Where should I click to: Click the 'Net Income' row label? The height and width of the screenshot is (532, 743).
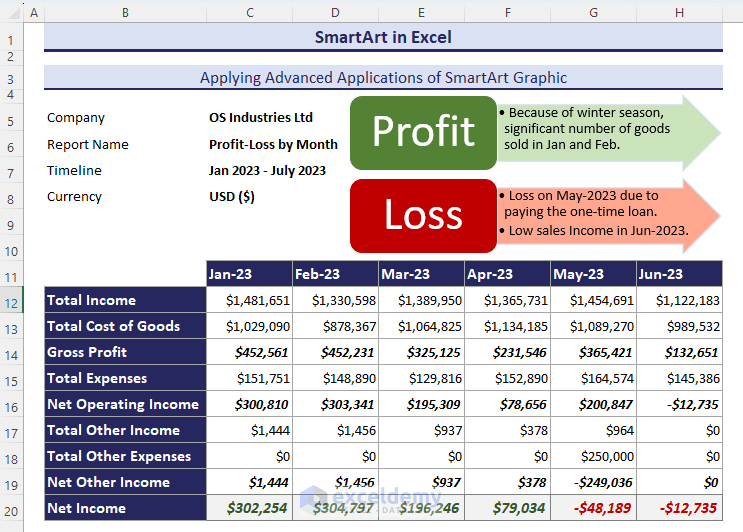[126, 508]
